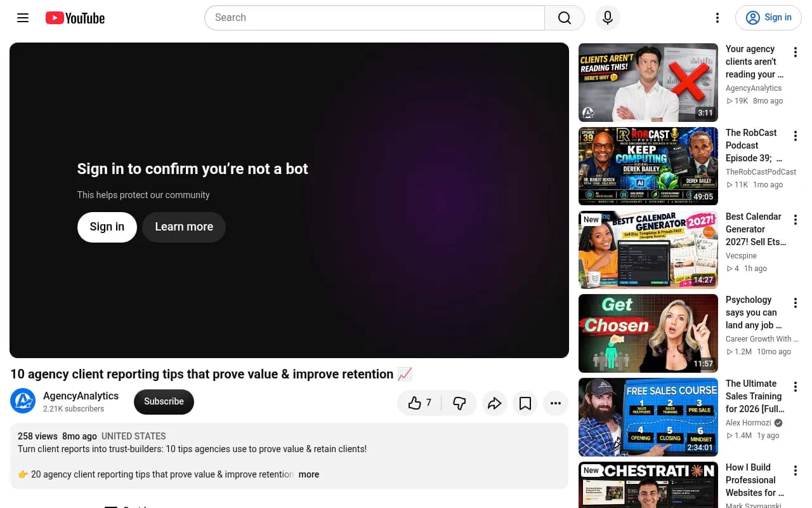Click the Alex Hormozi channel name

pyautogui.click(x=749, y=423)
